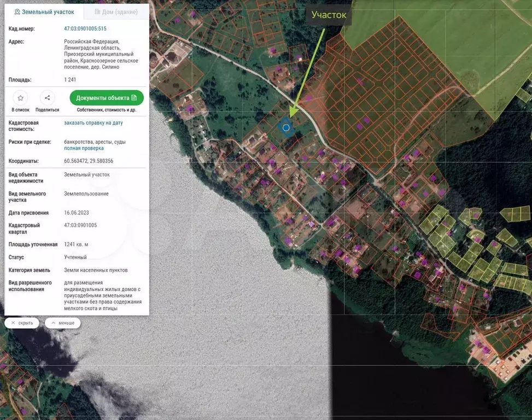The height and width of the screenshot is (420, 532).
Task: Click the date 16.06.2023
Action: coord(77,213)
